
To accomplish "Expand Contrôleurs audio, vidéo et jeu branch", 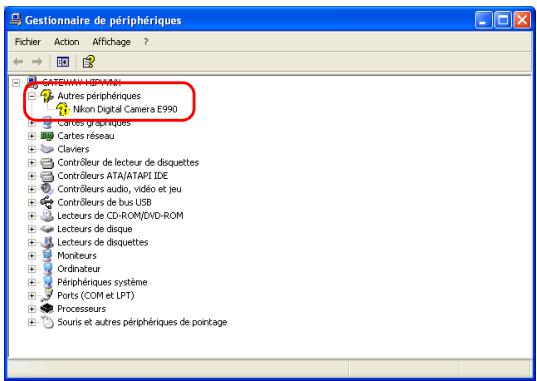I will pyautogui.click(x=32, y=189).
